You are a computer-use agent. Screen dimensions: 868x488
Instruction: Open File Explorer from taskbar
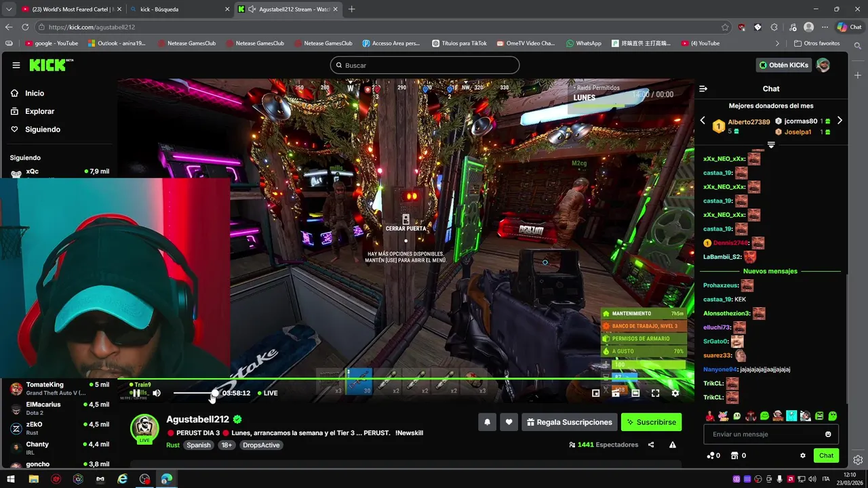(x=34, y=479)
